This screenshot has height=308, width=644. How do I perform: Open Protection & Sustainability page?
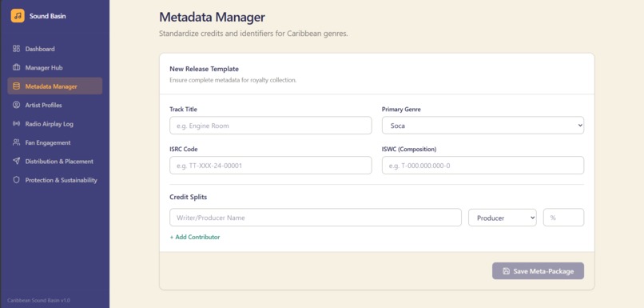pyautogui.click(x=54, y=180)
